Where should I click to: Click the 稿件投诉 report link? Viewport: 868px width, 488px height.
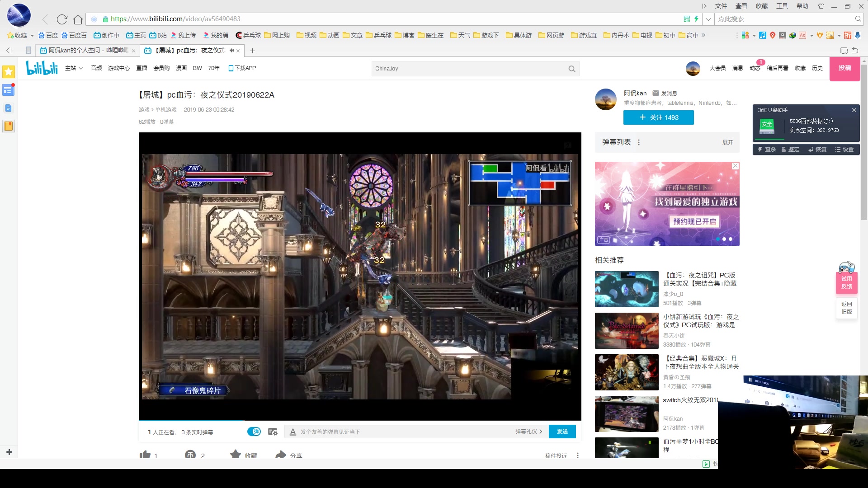point(556,455)
